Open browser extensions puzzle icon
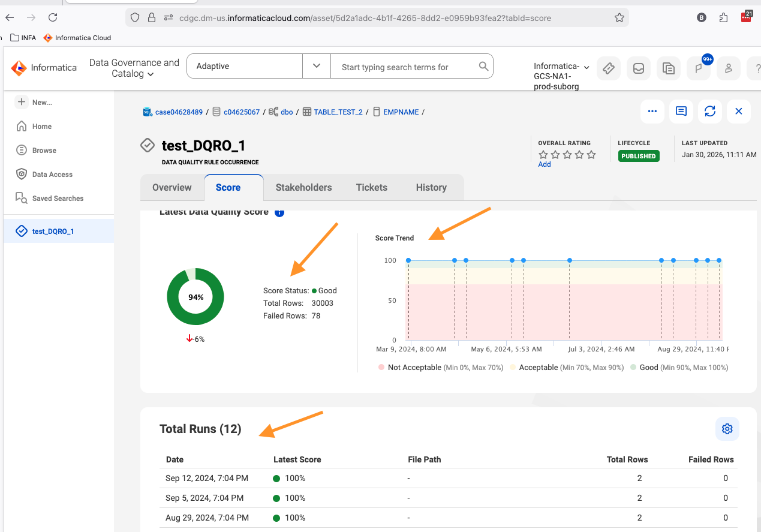 pyautogui.click(x=723, y=17)
